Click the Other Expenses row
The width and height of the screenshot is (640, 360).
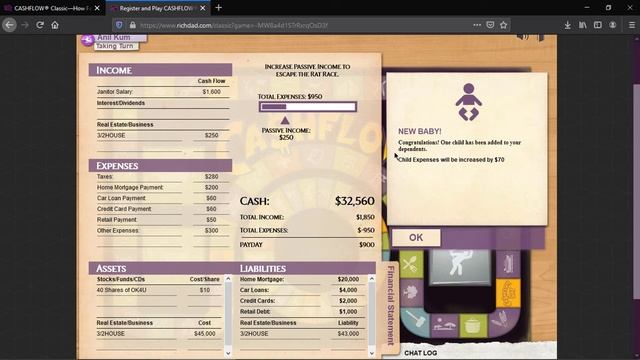tap(162, 231)
